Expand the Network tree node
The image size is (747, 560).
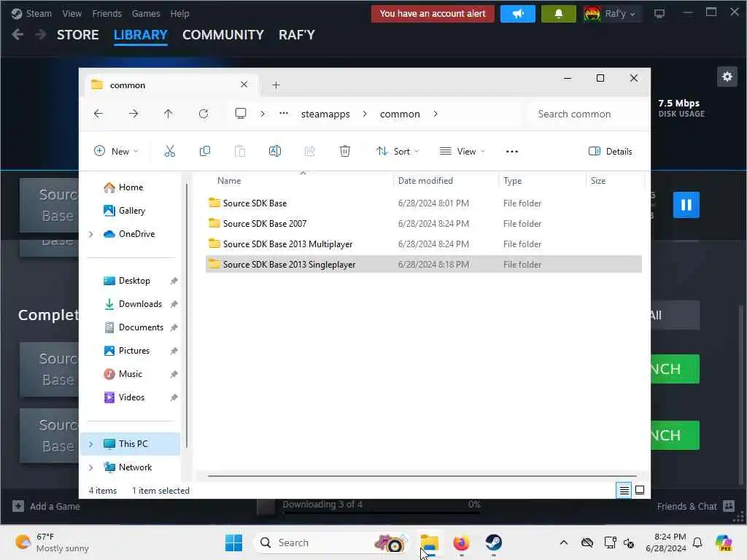(x=91, y=467)
